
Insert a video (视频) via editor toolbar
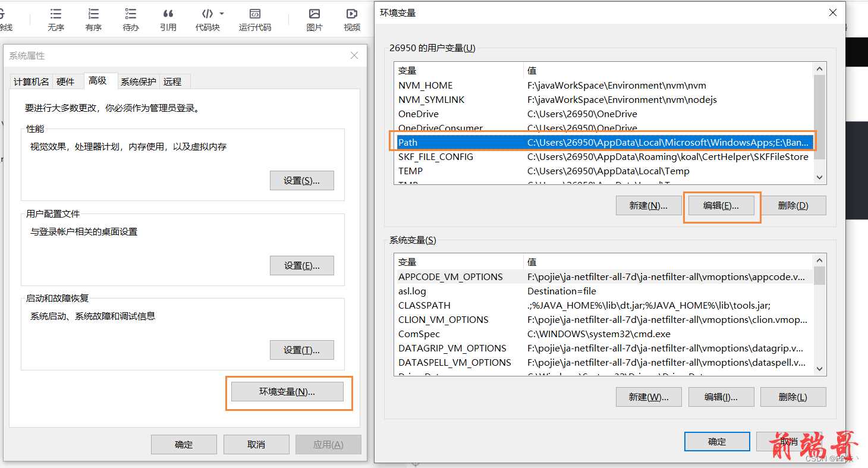[352, 20]
